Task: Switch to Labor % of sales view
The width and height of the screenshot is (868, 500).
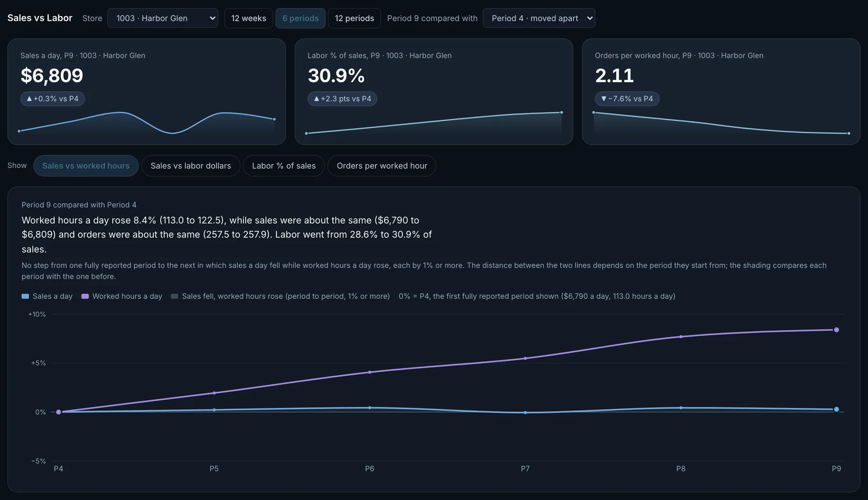Action: click(x=284, y=166)
